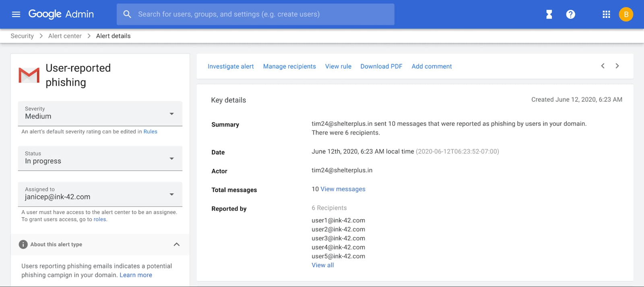Image resolution: width=644 pixels, height=287 pixels.
Task: Click View all recipients link
Action: coord(322,265)
